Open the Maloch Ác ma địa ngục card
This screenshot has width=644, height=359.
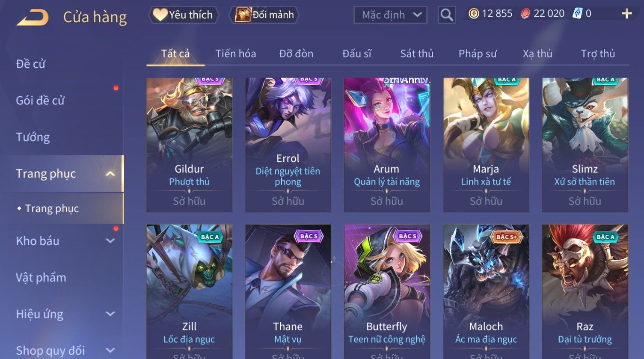486,292
